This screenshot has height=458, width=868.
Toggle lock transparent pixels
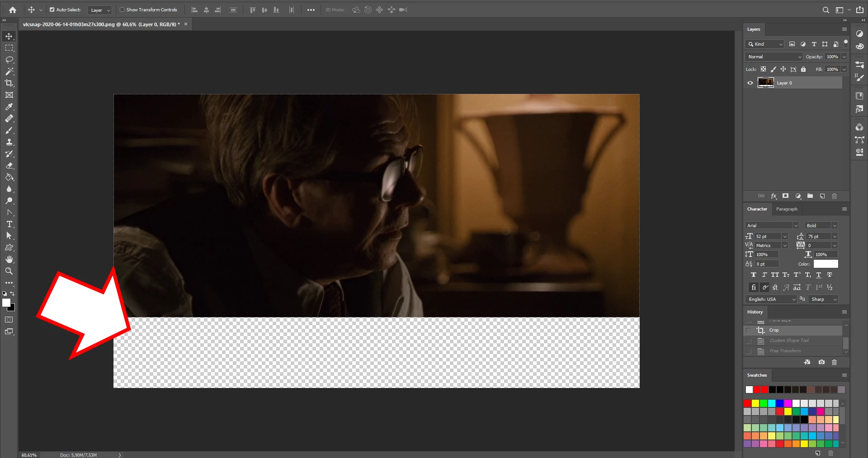point(763,69)
